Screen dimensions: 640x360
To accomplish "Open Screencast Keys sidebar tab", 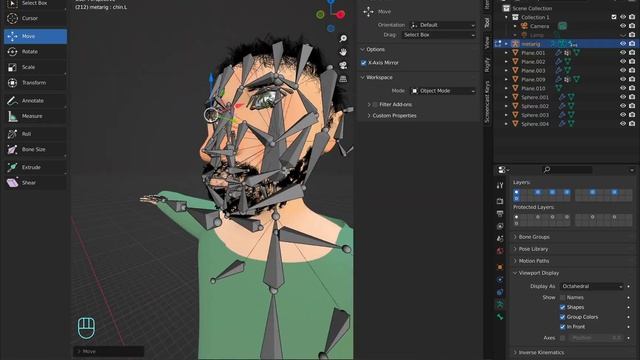I will coord(487,102).
